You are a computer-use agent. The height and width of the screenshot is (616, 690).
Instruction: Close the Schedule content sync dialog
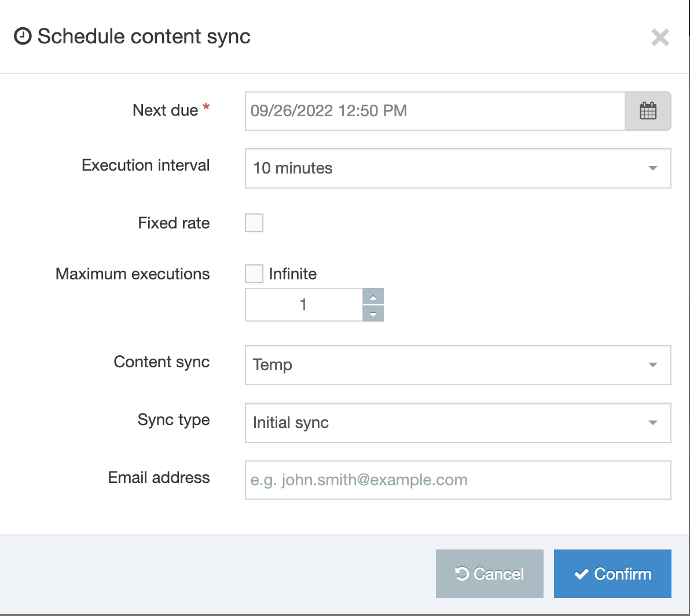click(660, 38)
